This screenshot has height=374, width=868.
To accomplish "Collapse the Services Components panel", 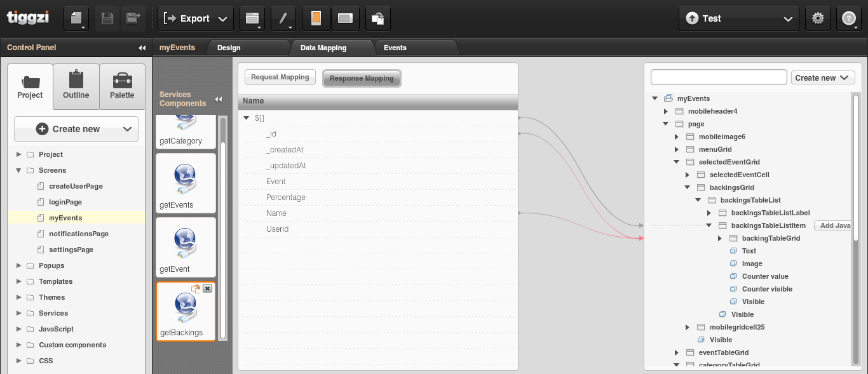I will coord(218,99).
